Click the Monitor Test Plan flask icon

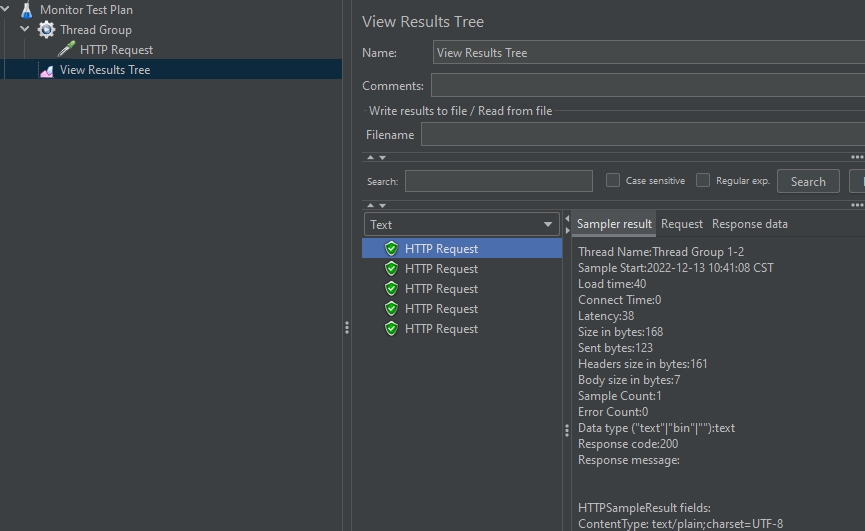pyautogui.click(x=26, y=10)
